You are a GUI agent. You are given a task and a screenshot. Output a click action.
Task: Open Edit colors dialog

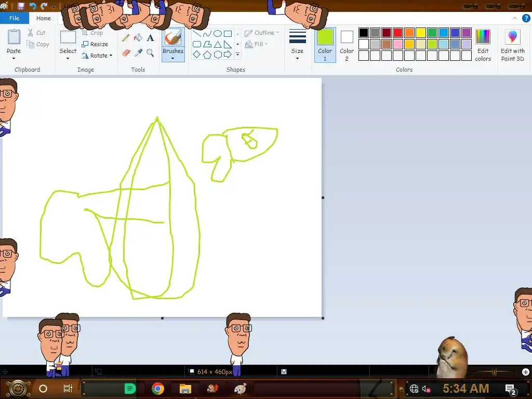pyautogui.click(x=483, y=45)
